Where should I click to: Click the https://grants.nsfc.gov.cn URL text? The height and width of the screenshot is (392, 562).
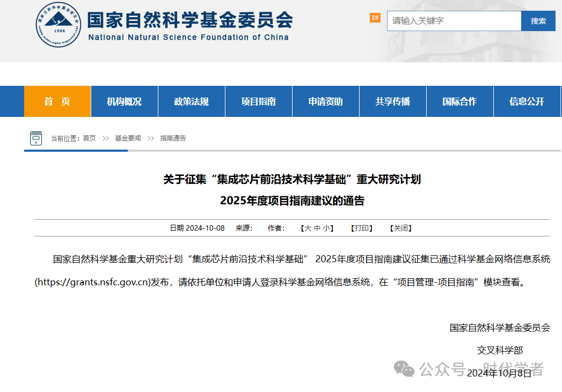point(92,282)
